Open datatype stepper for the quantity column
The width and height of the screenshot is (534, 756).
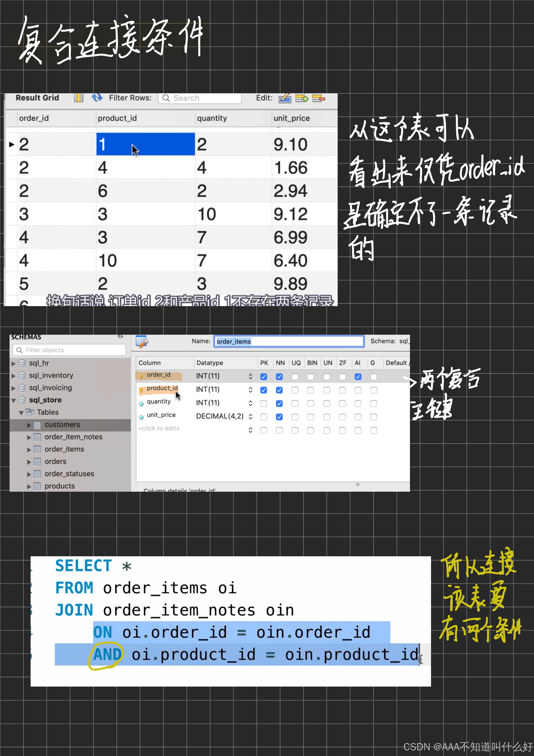pyautogui.click(x=250, y=403)
